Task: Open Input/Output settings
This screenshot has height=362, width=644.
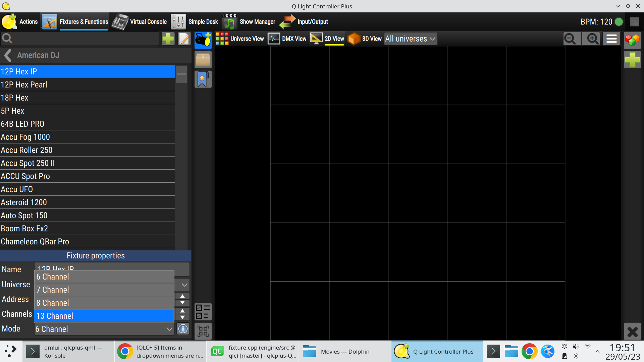Action: coord(303,21)
